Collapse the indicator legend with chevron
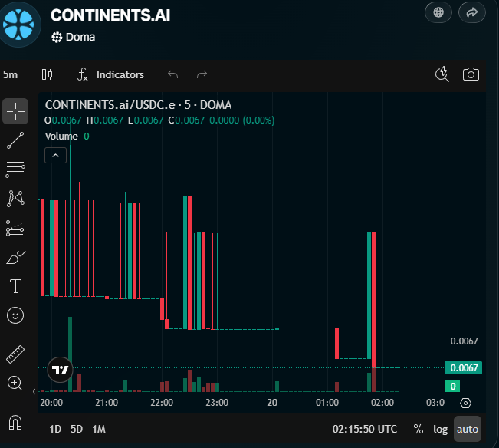Image resolution: width=499 pixels, height=448 pixels. point(56,156)
